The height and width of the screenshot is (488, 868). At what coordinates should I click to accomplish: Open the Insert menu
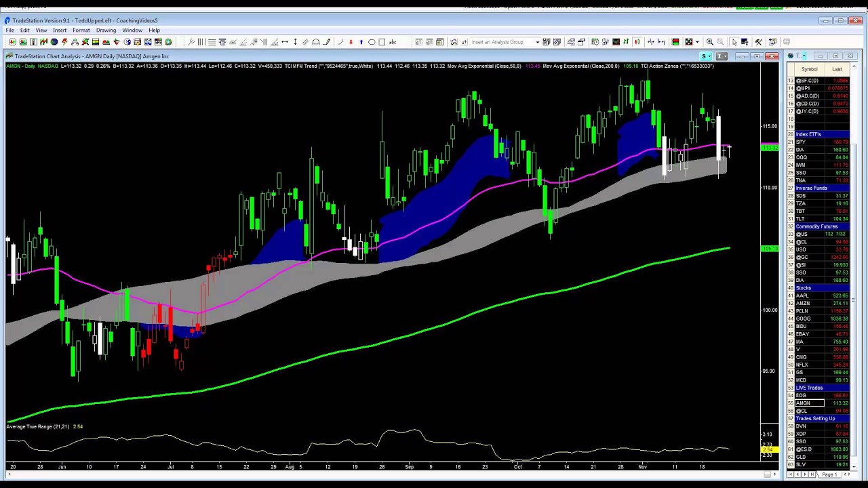tap(60, 30)
